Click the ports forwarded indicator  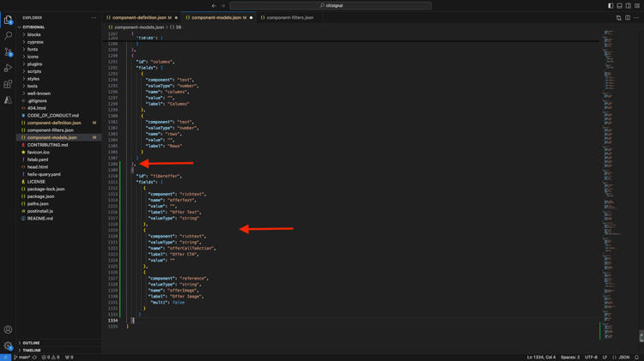pos(69,358)
